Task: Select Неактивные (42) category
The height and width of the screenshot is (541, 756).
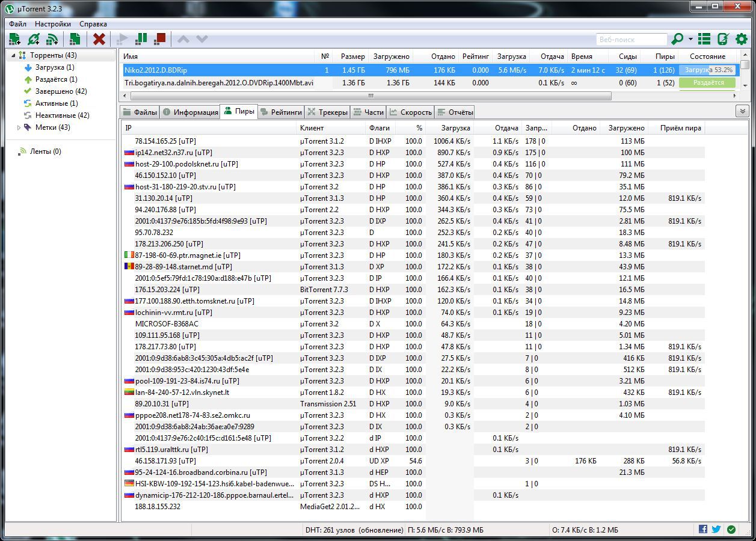Action: [x=62, y=115]
